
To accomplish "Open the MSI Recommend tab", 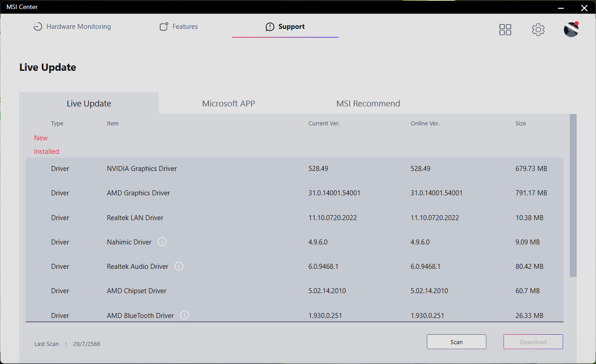I will pos(368,103).
